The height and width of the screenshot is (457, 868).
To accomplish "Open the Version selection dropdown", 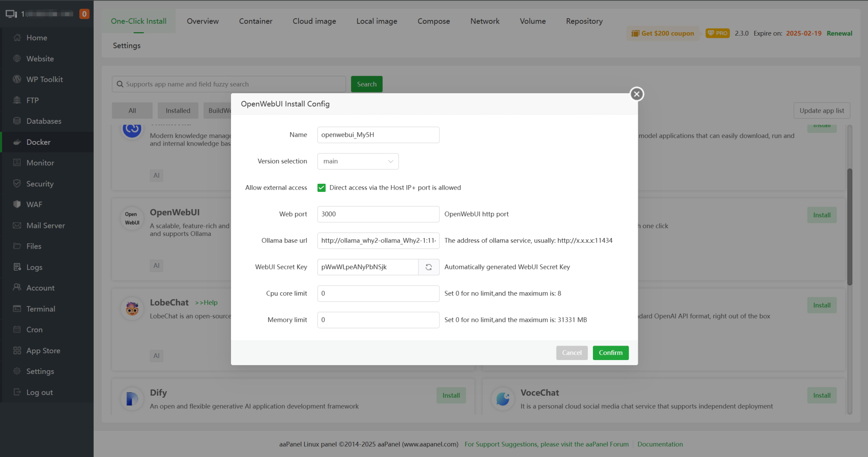I will 357,161.
